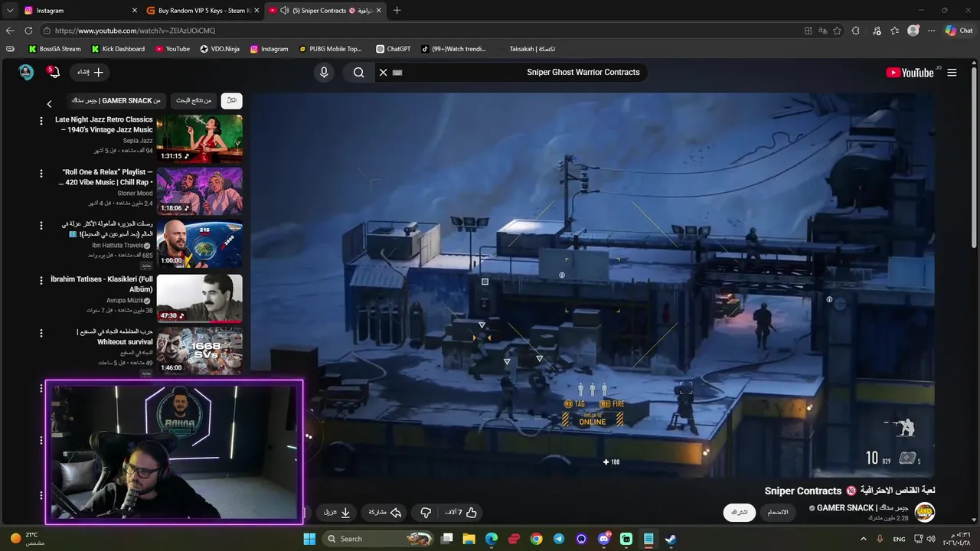Open Telegram from the taskbar
980x551 pixels.
(559, 539)
